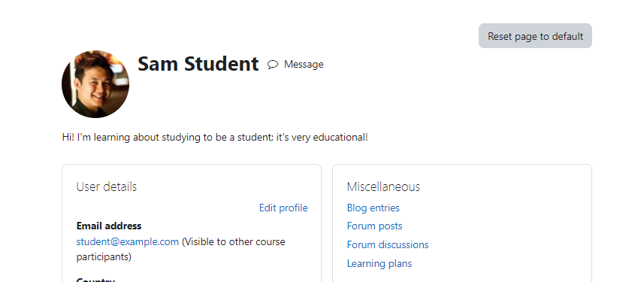Click the word 'participants)' under the email
The height and width of the screenshot is (282, 644).
point(104,257)
